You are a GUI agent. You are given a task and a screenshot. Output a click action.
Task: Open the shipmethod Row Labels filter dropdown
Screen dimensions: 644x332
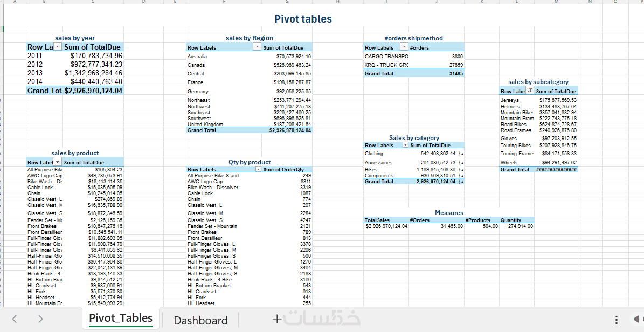tap(404, 47)
